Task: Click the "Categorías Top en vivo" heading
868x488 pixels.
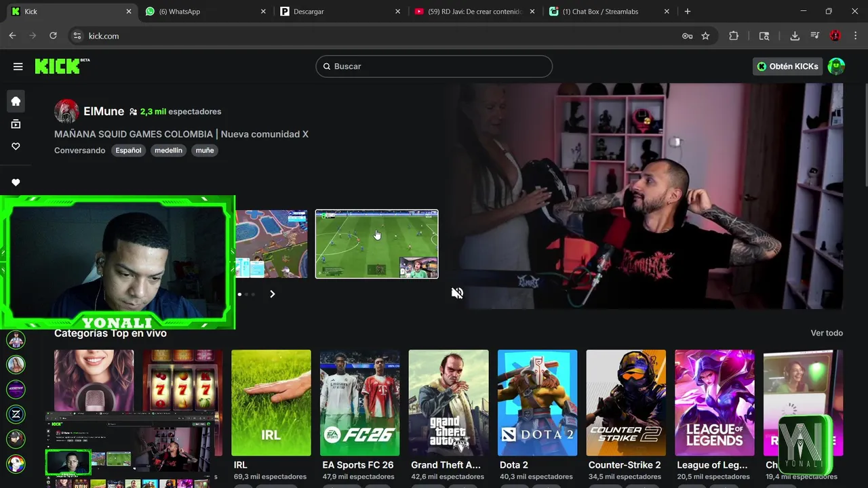Action: click(111, 333)
